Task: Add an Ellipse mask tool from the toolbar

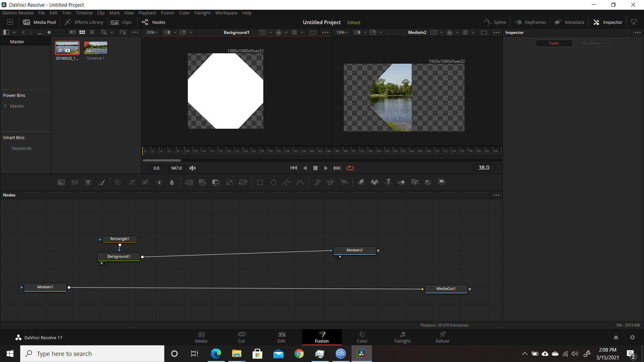Action: point(273,182)
